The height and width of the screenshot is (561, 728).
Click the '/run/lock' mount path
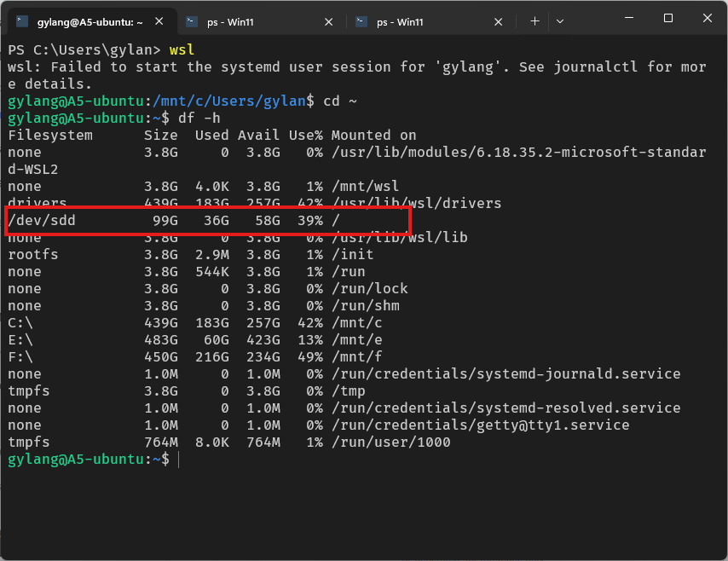(x=370, y=288)
